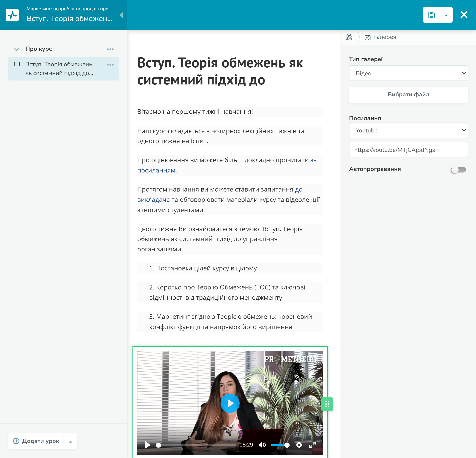Click the Вибрати файл button
Image resolution: width=476 pixels, height=458 pixels.
pos(408,94)
